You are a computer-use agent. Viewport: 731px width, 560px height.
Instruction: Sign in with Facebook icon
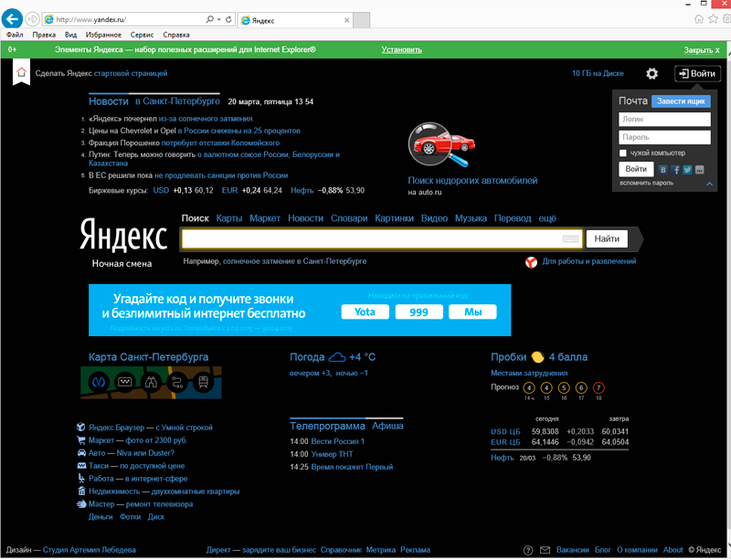pos(675,170)
